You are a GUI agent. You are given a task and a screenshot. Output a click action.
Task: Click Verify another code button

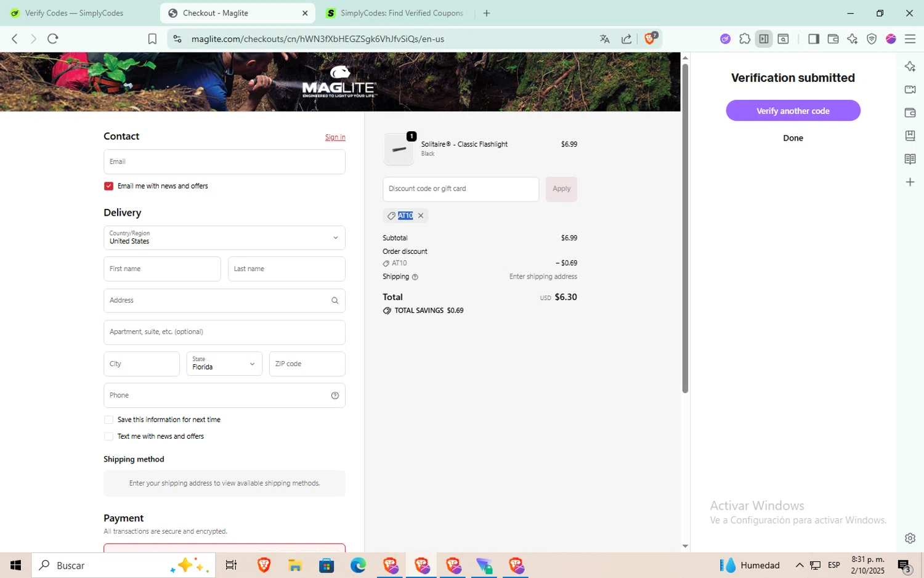[793, 111]
